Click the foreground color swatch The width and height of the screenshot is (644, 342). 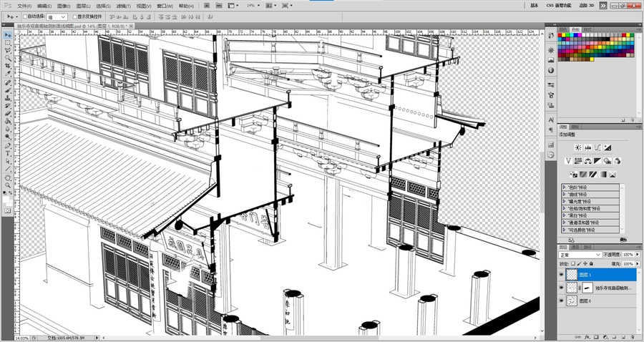(6, 199)
